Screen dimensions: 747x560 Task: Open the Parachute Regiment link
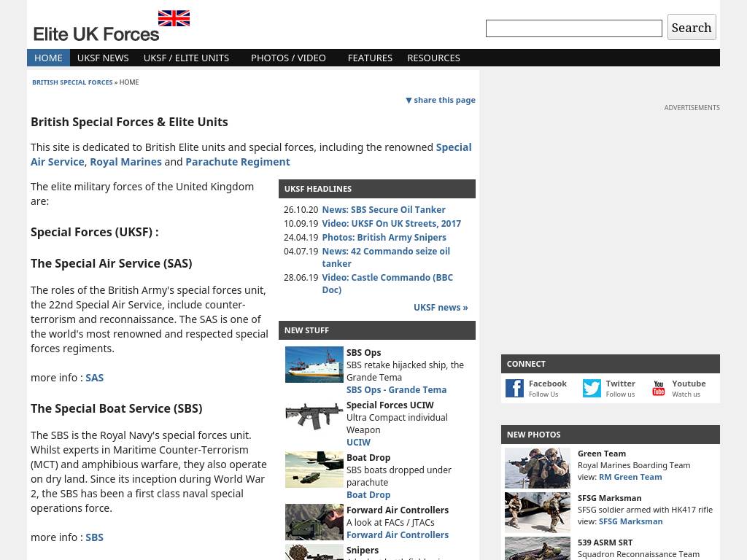(x=238, y=162)
